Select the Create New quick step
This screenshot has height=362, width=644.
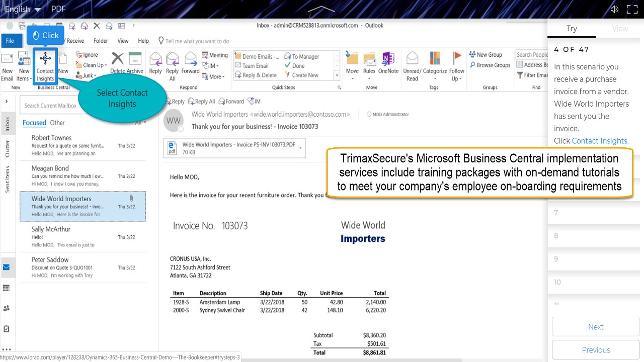[301, 75]
